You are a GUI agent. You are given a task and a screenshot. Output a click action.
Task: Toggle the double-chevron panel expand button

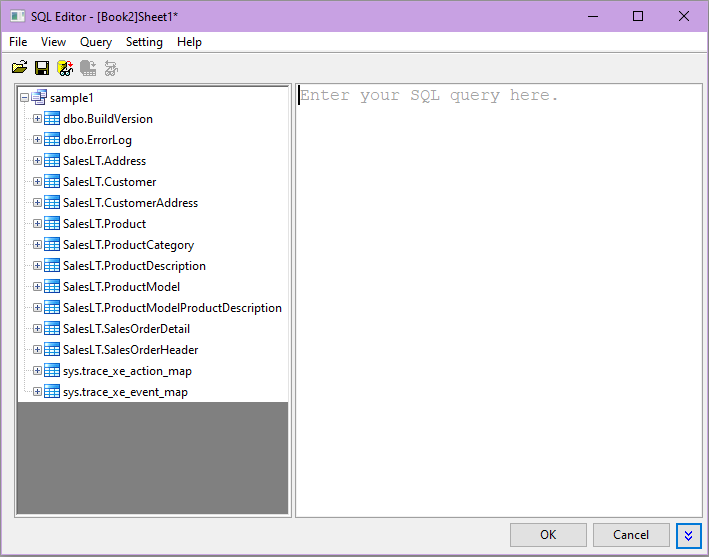688,535
